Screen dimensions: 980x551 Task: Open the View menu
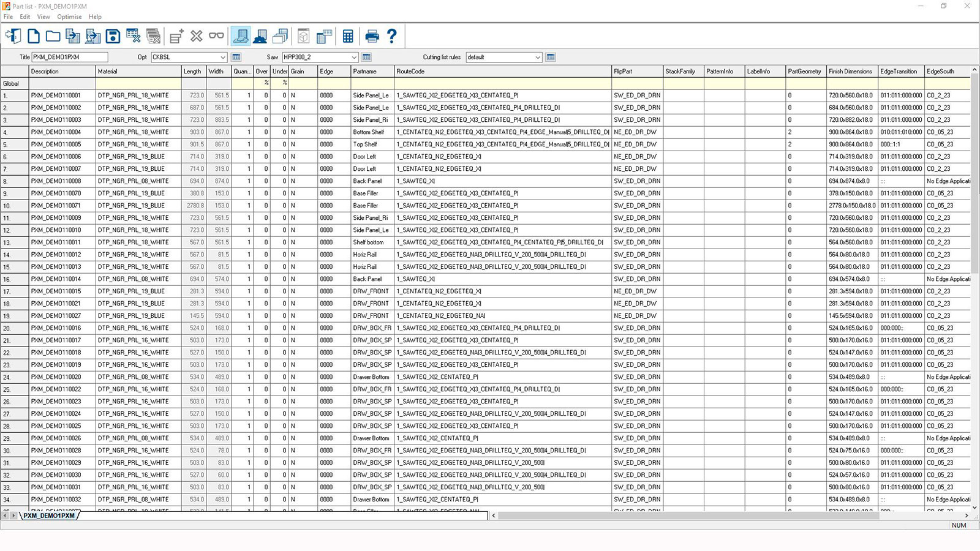(43, 17)
